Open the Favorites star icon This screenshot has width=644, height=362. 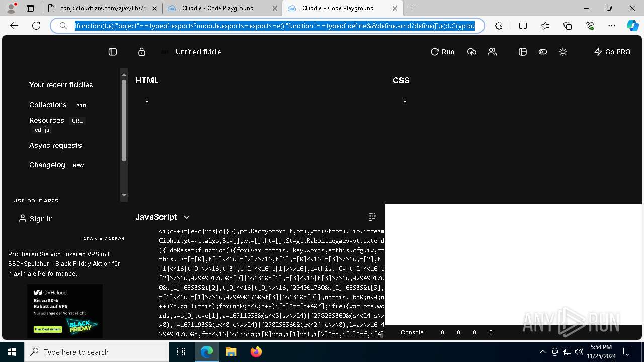coord(545,26)
